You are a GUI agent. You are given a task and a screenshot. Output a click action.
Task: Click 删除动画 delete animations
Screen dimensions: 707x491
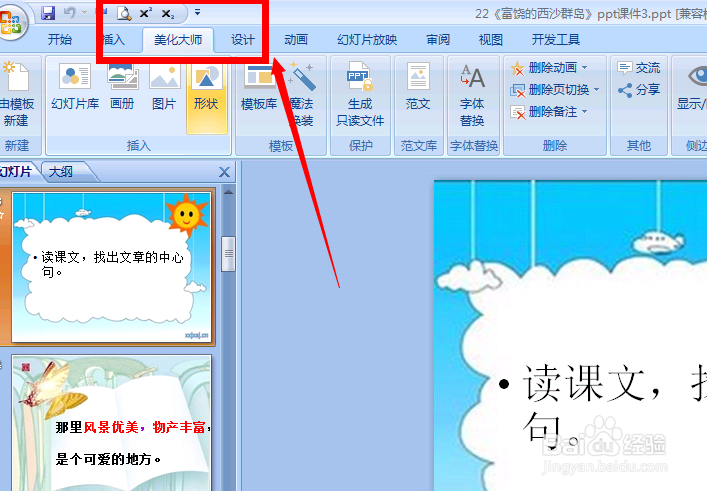click(544, 68)
